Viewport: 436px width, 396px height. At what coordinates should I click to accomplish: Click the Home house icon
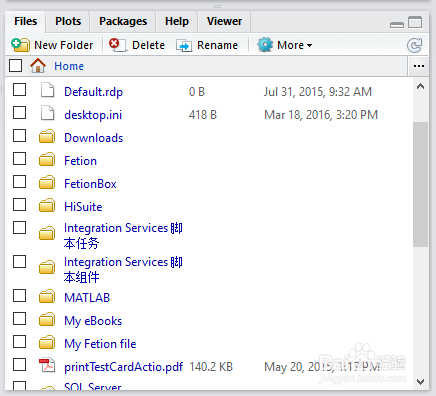(38, 65)
